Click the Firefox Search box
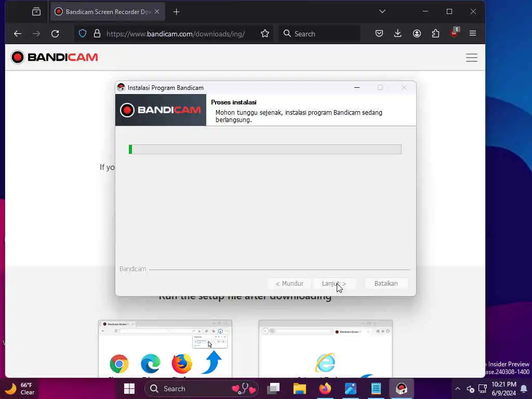 pyautogui.click(x=320, y=34)
